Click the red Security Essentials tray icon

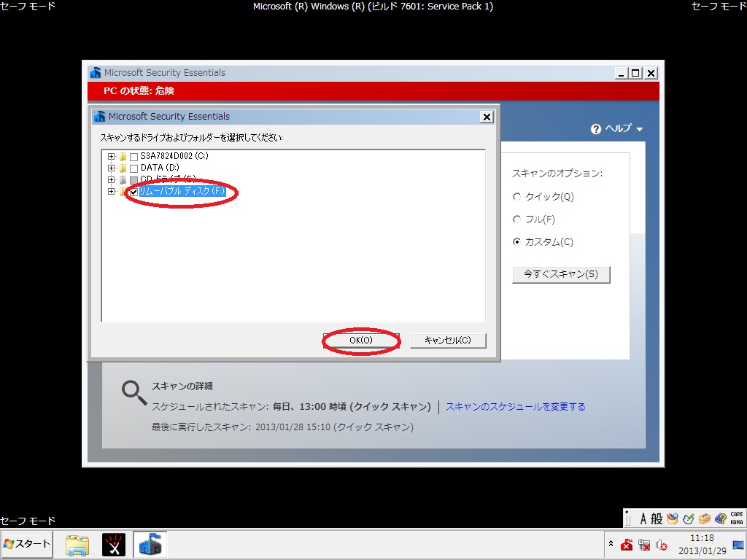[627, 545]
